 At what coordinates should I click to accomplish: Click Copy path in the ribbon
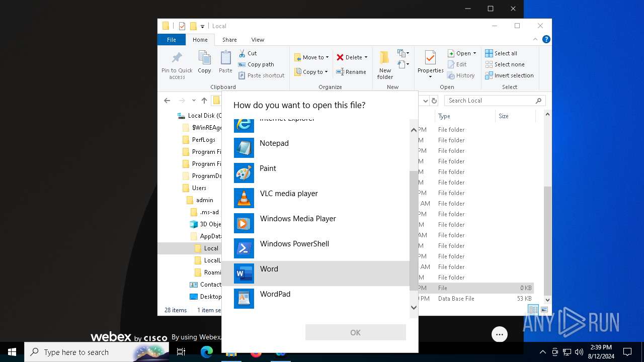(256, 64)
